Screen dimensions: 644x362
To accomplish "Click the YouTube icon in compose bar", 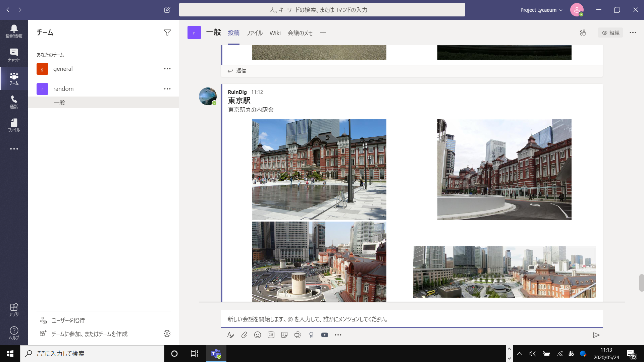I will tap(325, 335).
